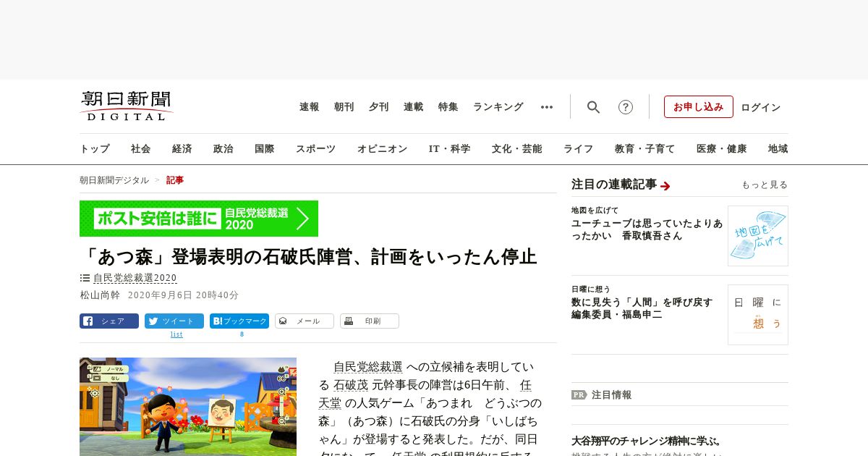Go to the 文化・芸能 section tab
The image size is (868, 456).
(x=517, y=148)
